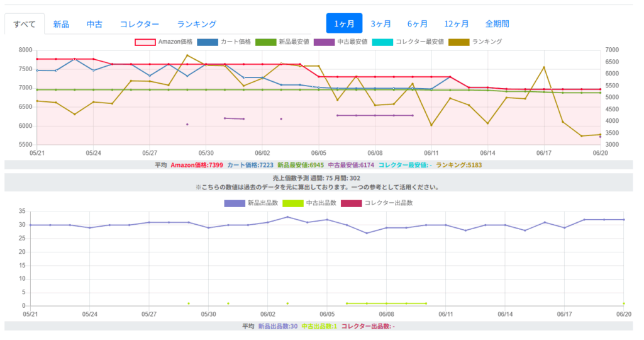Switch to the すべて tab
The height and width of the screenshot is (340, 644).
(25, 24)
